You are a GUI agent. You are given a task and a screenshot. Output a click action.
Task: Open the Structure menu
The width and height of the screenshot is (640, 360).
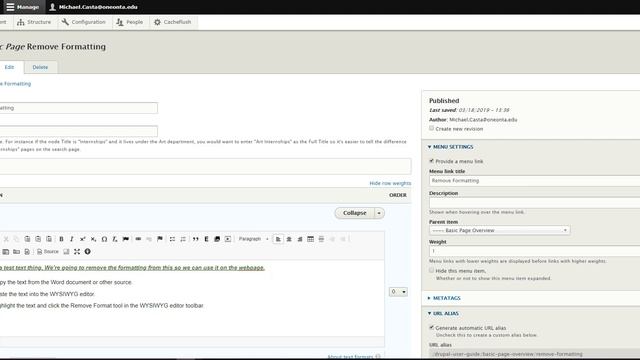tap(34, 22)
